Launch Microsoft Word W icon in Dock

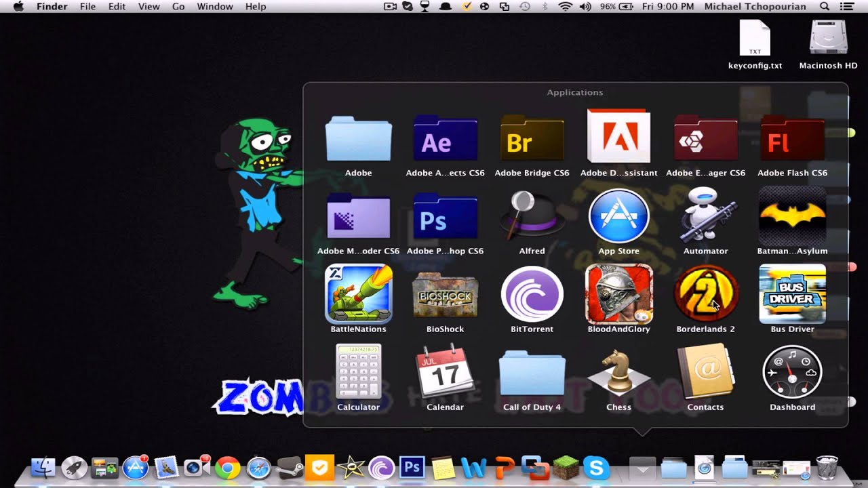473,468
